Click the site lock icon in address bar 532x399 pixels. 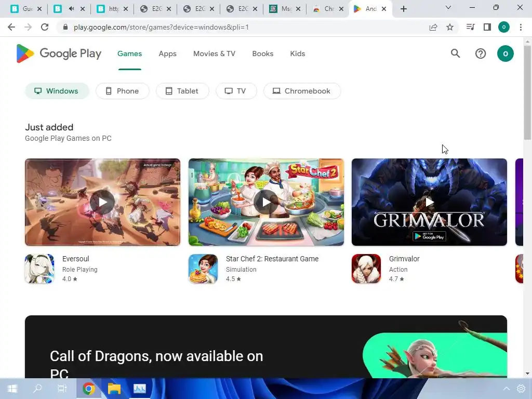pyautogui.click(x=65, y=27)
